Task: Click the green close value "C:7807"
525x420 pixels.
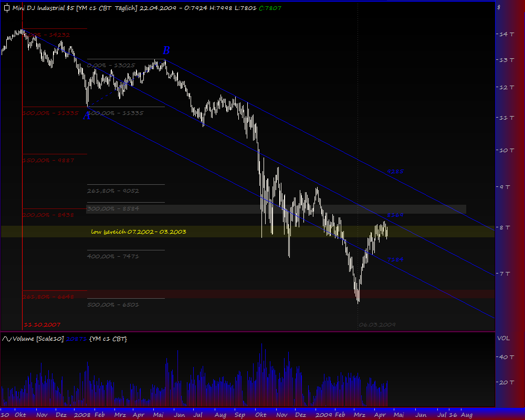Action: coord(270,8)
